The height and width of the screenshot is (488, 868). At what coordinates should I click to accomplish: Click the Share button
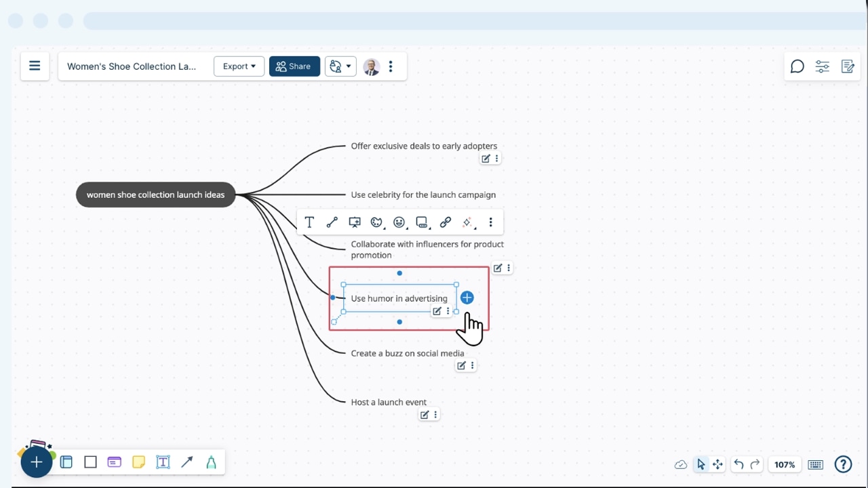click(x=294, y=66)
